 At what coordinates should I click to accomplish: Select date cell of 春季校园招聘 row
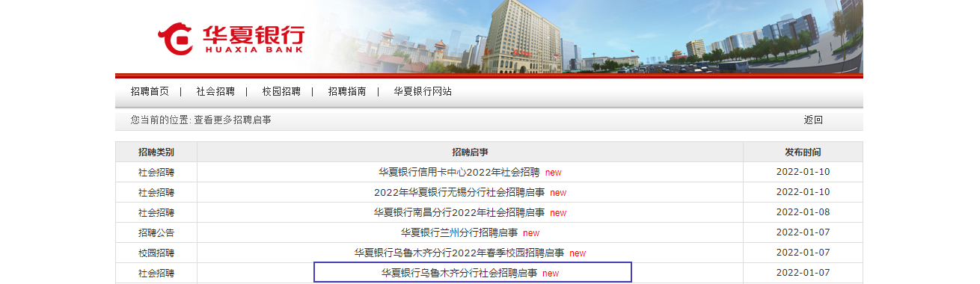point(803,253)
